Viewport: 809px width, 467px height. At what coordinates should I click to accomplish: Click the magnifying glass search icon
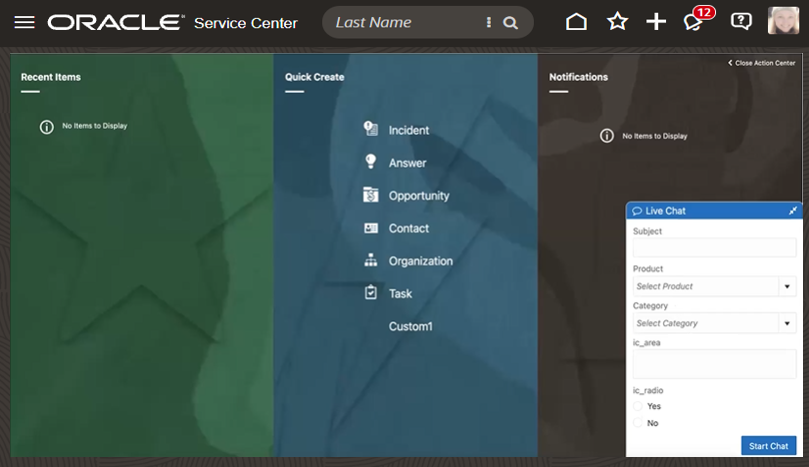[510, 23]
